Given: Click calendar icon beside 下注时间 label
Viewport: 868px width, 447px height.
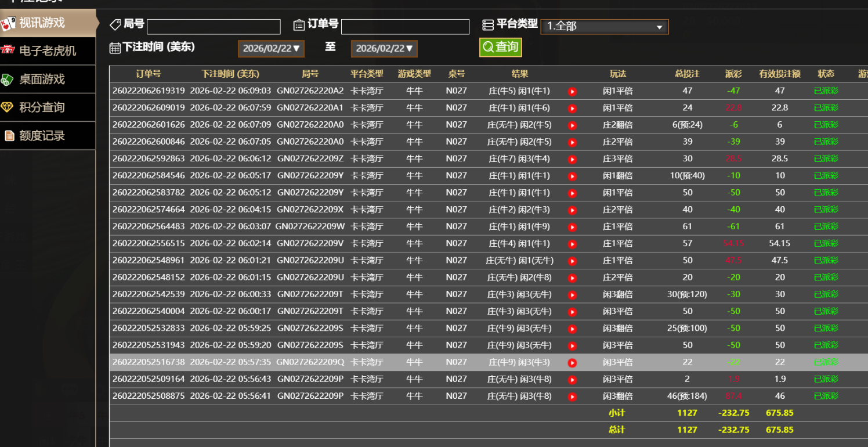Looking at the screenshot, I should (x=115, y=48).
